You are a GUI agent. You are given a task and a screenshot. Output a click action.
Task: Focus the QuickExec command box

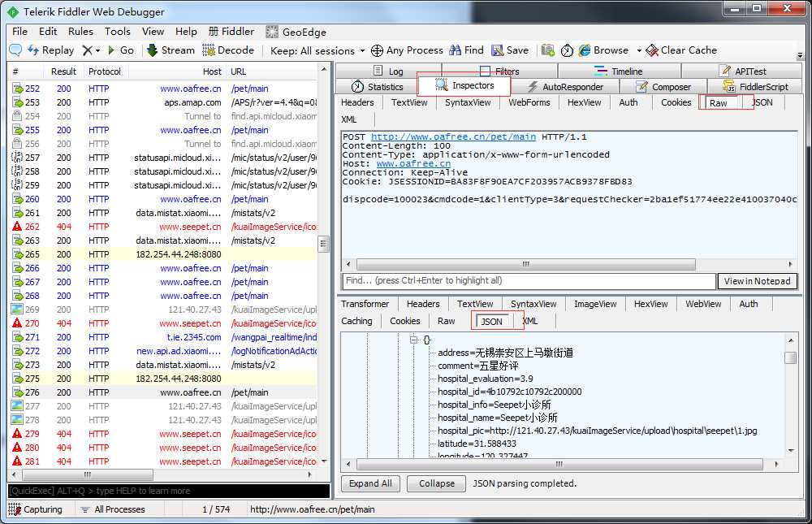(169, 491)
